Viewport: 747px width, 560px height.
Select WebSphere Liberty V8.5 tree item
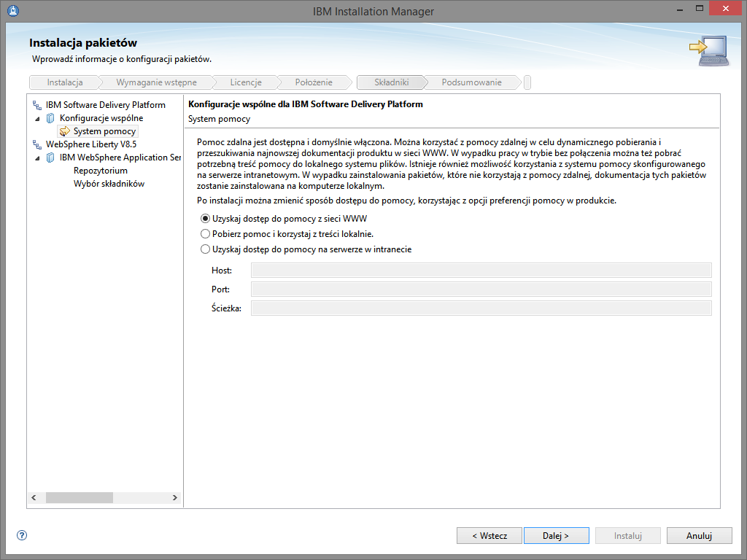(91, 144)
